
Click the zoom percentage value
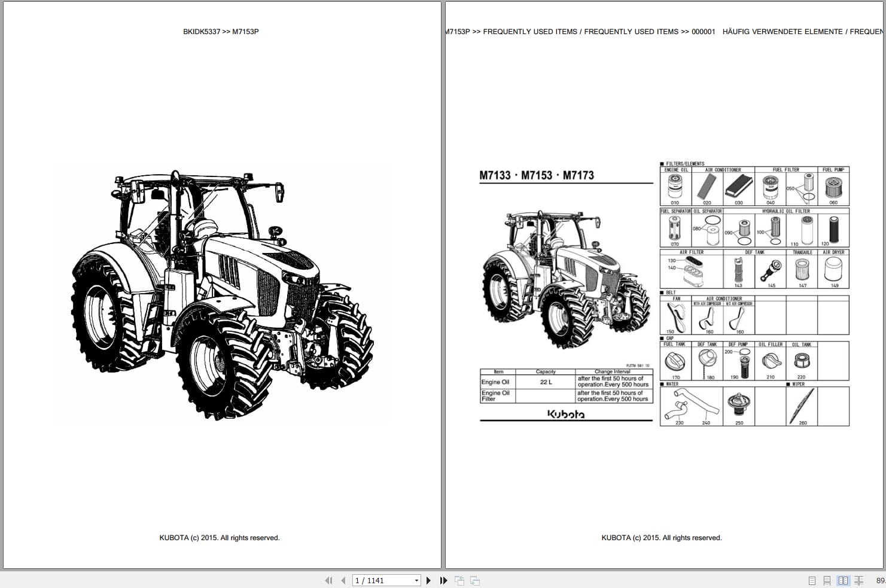point(881,580)
